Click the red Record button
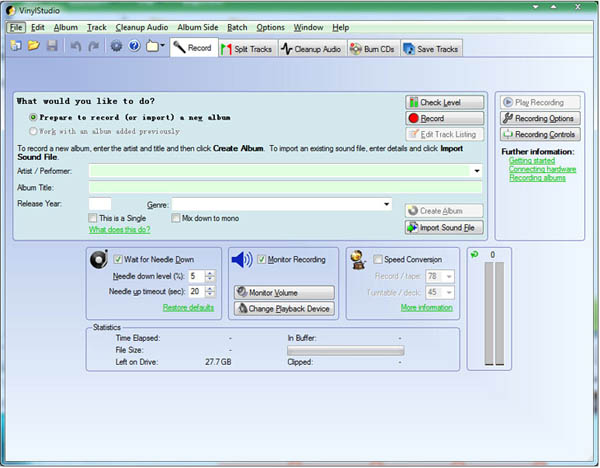The width and height of the screenshot is (600, 468). (x=444, y=118)
